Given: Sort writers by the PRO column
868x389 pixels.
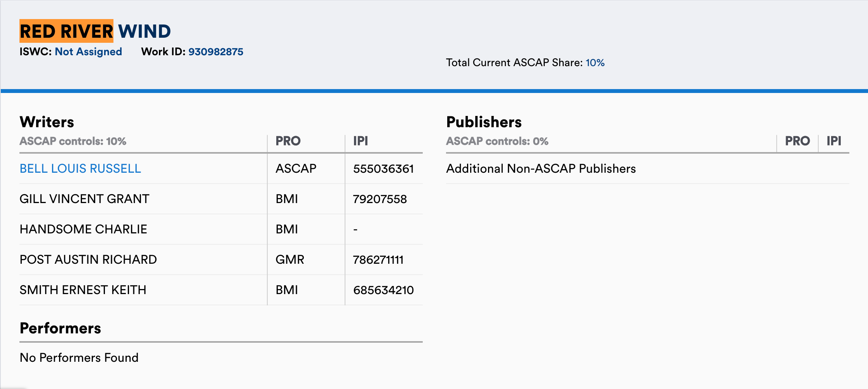Looking at the screenshot, I should point(288,141).
